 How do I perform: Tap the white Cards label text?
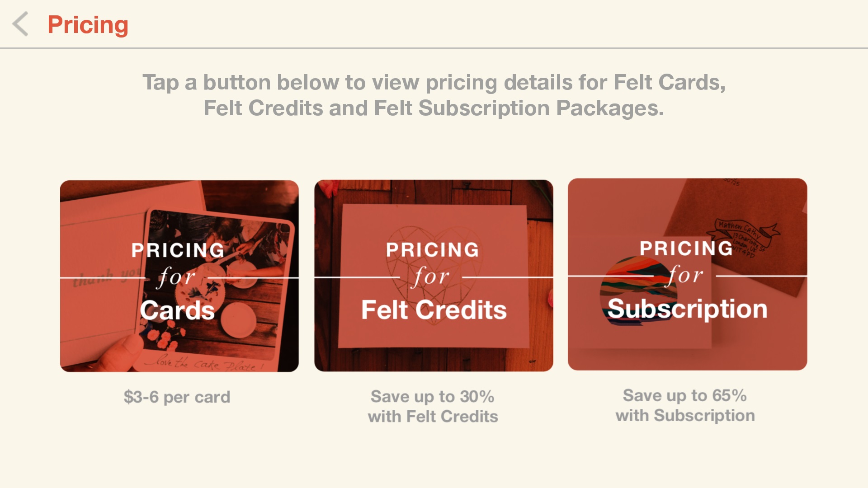pyautogui.click(x=177, y=310)
